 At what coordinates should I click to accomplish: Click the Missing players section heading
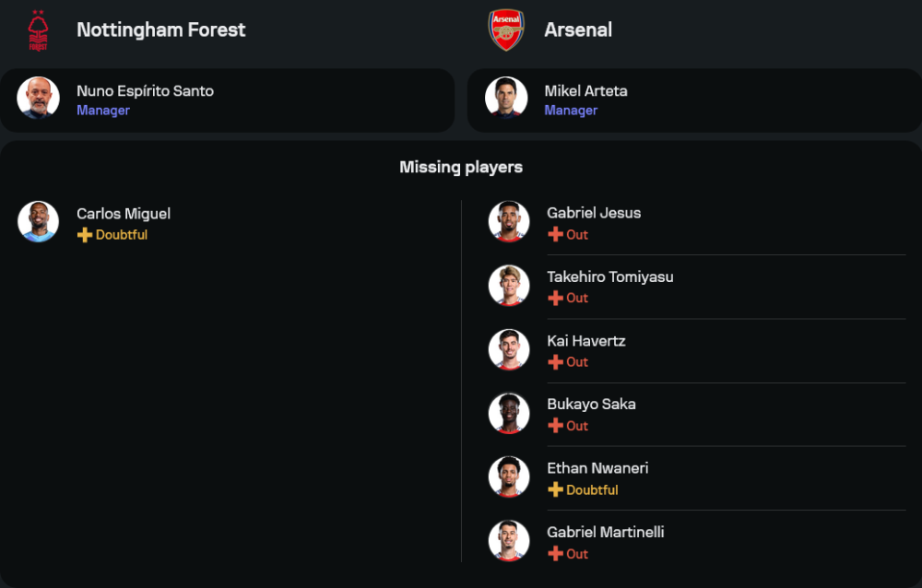(461, 167)
